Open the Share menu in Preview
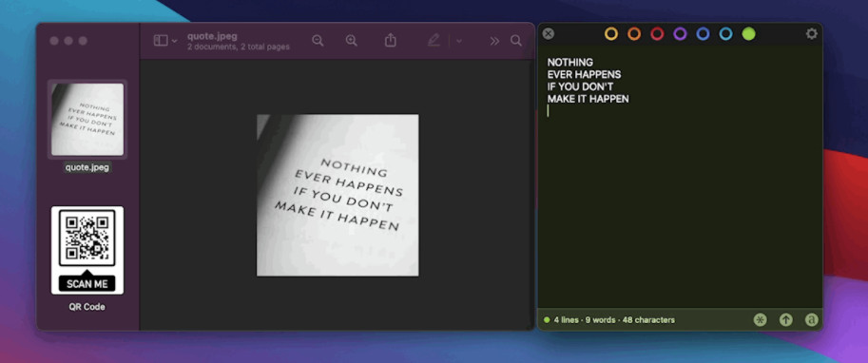This screenshot has height=363, width=868. pyautogui.click(x=391, y=40)
